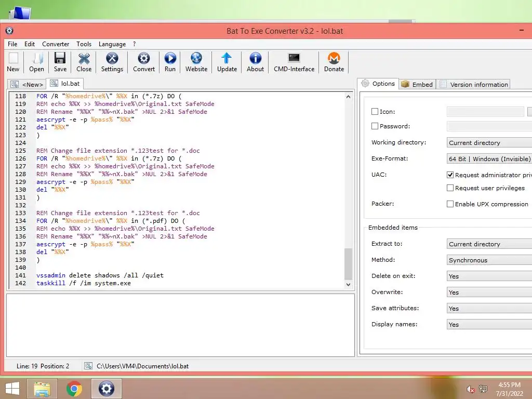Uncheck Request administrator privileges

[x=450, y=175]
